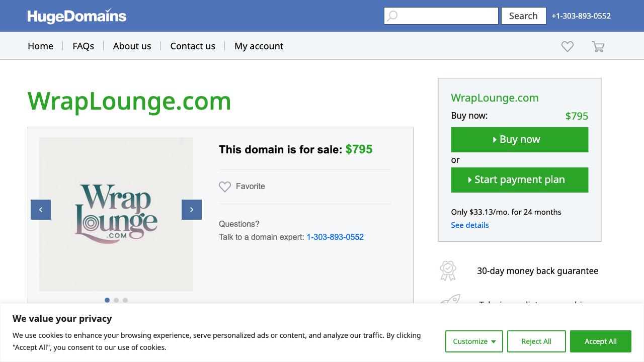Open the Home menu item
Viewport: 644px width, 362px height.
40,46
